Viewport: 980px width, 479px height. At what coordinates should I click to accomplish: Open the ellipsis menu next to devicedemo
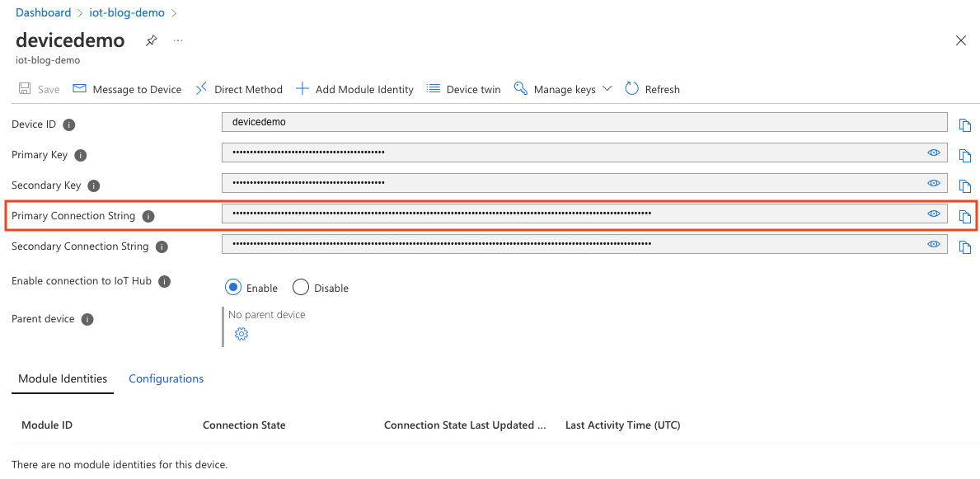tap(177, 40)
